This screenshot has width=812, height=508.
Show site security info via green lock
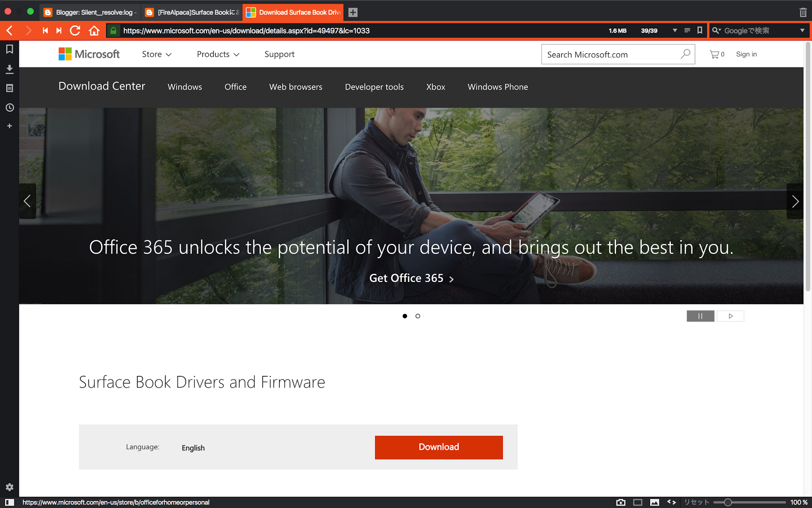point(113,30)
